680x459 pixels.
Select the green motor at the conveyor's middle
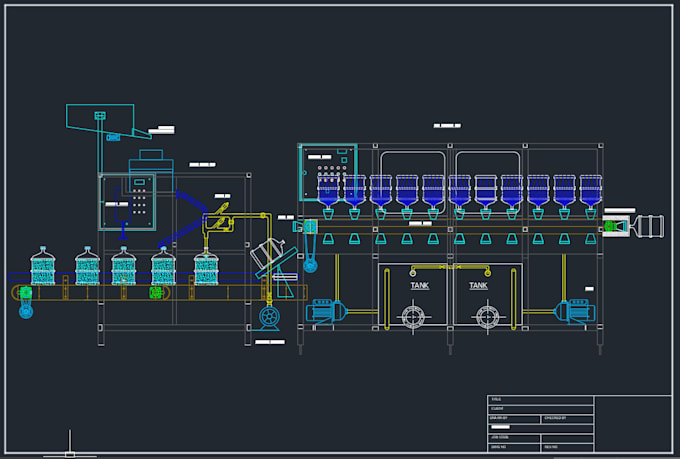(x=156, y=293)
